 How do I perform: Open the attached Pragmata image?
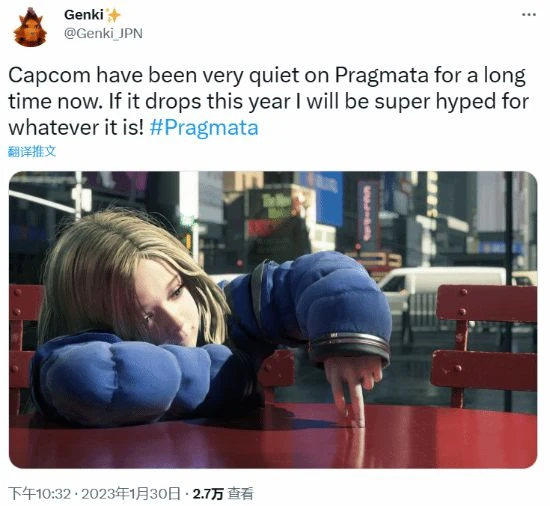(x=273, y=319)
